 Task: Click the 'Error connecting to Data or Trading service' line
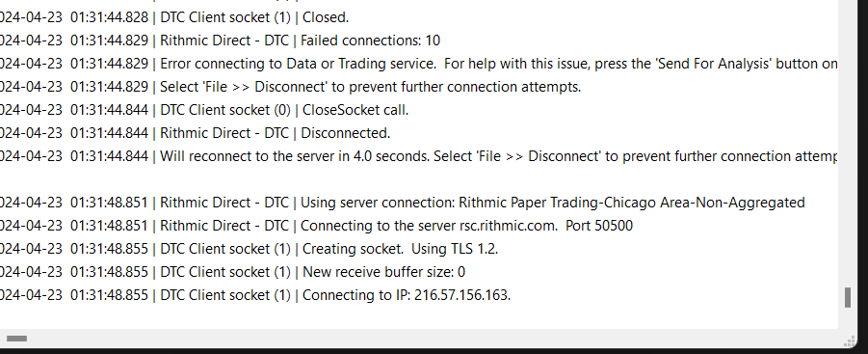[x=418, y=64]
